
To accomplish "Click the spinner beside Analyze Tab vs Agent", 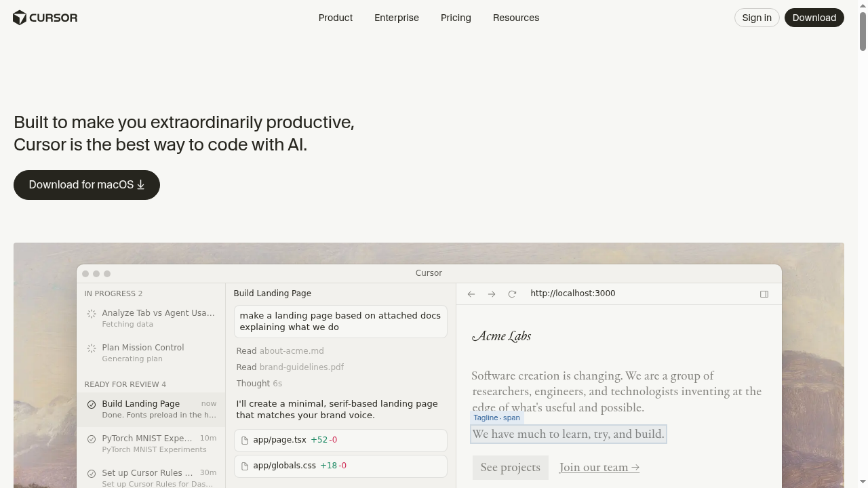I will point(92,314).
